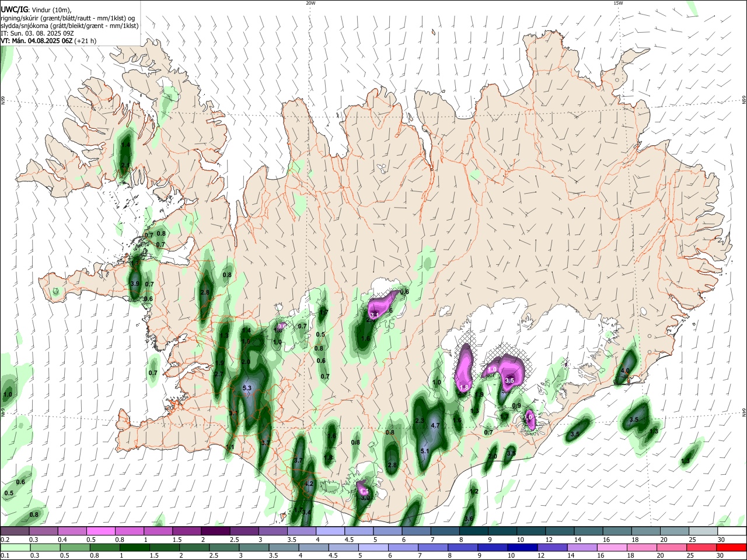Click the 3.9 precipitation value on the map
This screenshot has height=560, width=747.
pos(135,283)
